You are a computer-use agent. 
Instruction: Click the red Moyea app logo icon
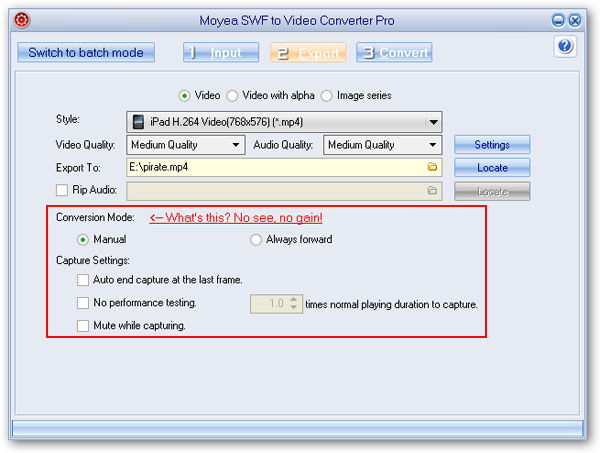(22, 20)
